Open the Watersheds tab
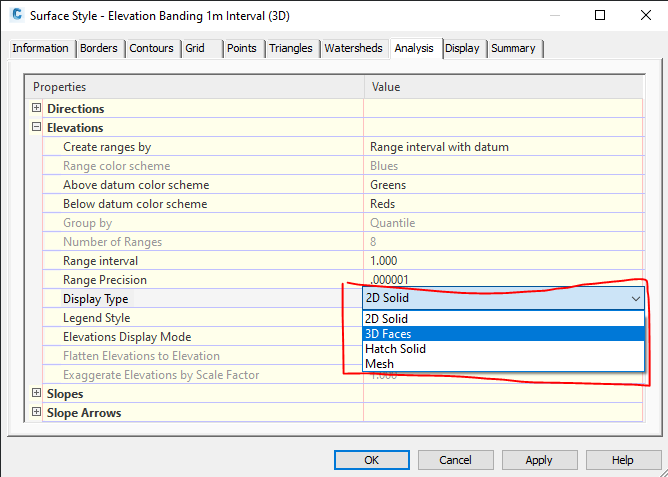Image resolution: width=668 pixels, height=477 pixels. (x=354, y=49)
